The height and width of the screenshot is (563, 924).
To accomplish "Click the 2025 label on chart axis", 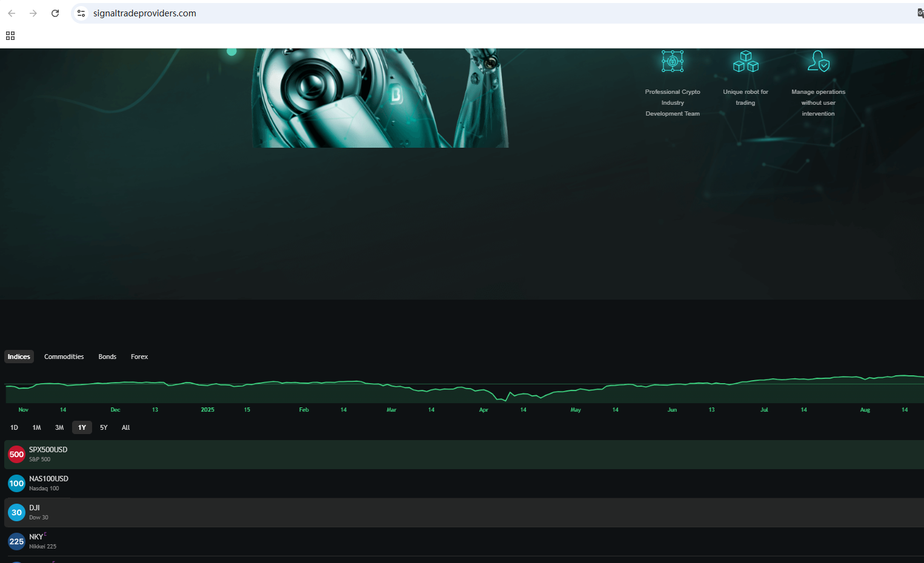I will (207, 410).
